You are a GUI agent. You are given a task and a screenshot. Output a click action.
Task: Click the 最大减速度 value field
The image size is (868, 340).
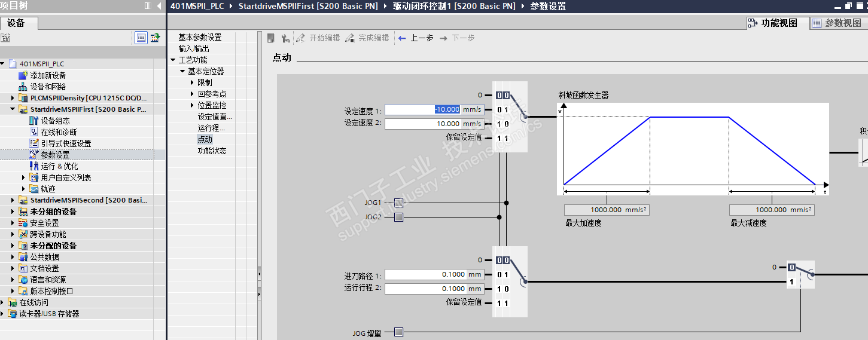(772, 210)
